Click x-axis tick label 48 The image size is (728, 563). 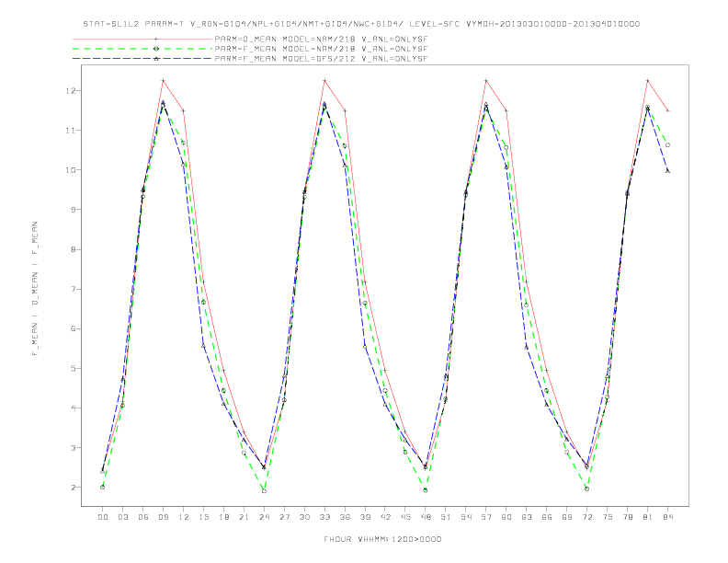(x=426, y=517)
